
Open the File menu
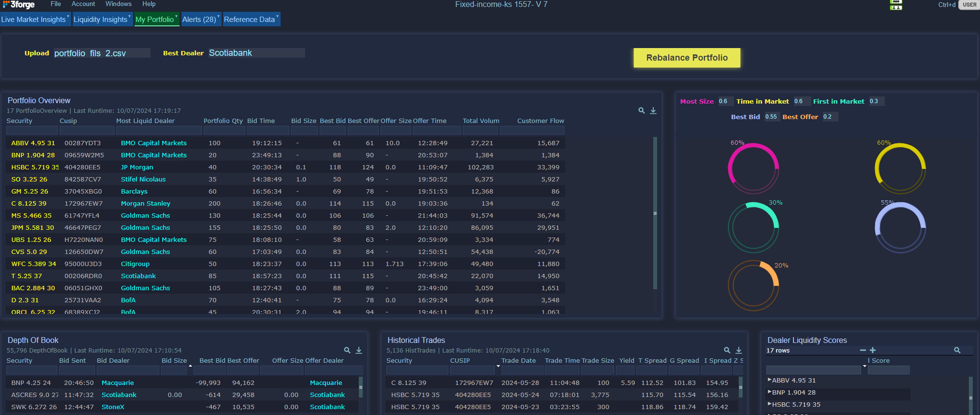pyautogui.click(x=56, y=4)
